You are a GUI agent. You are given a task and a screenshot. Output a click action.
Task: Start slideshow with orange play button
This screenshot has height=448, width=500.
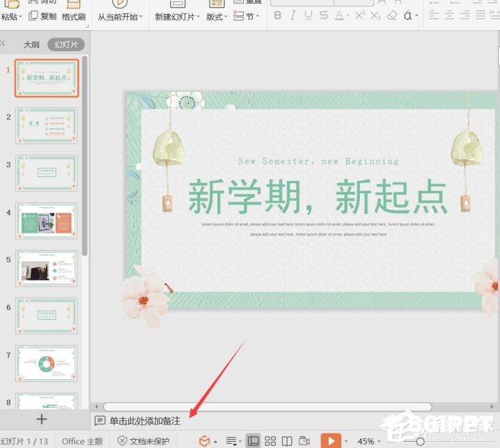(x=331, y=440)
